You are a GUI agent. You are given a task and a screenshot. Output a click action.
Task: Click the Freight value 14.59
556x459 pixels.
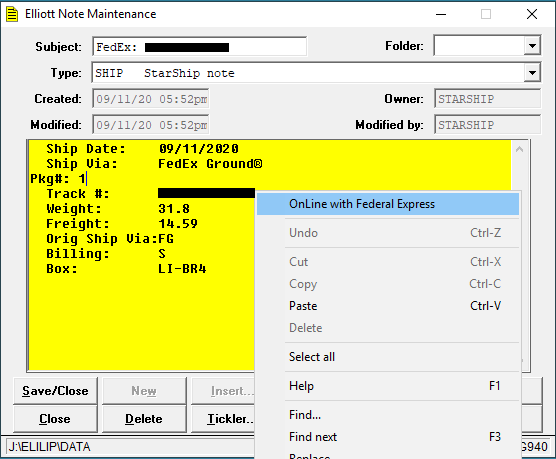[x=178, y=224]
